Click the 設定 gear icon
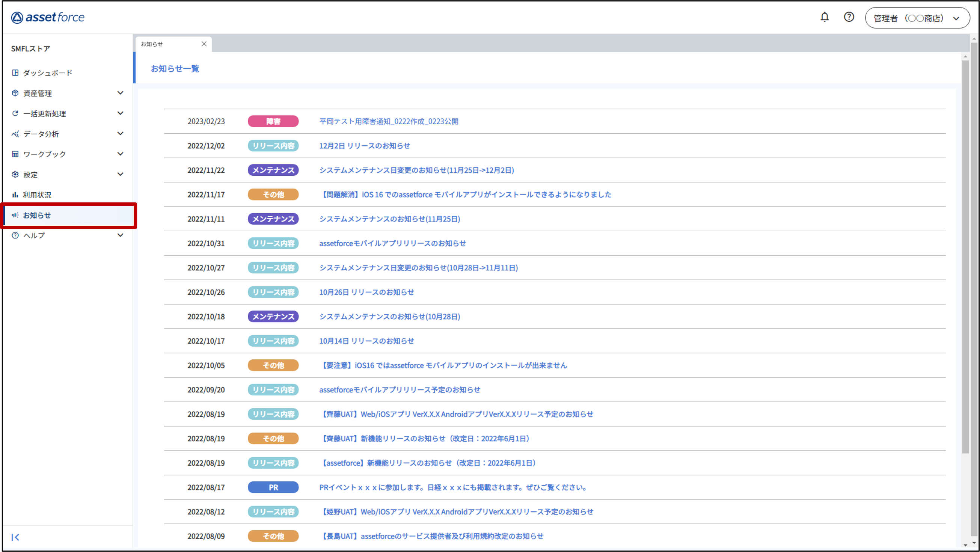 point(15,175)
